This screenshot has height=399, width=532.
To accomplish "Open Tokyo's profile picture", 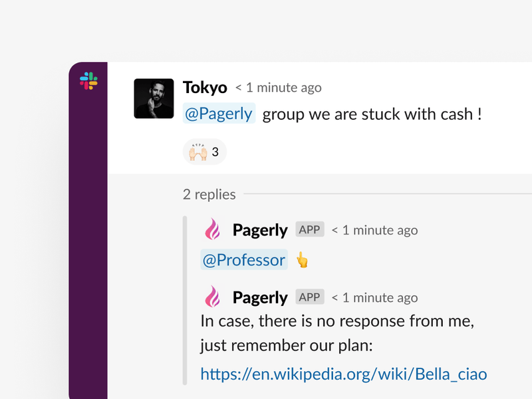I will click(154, 98).
